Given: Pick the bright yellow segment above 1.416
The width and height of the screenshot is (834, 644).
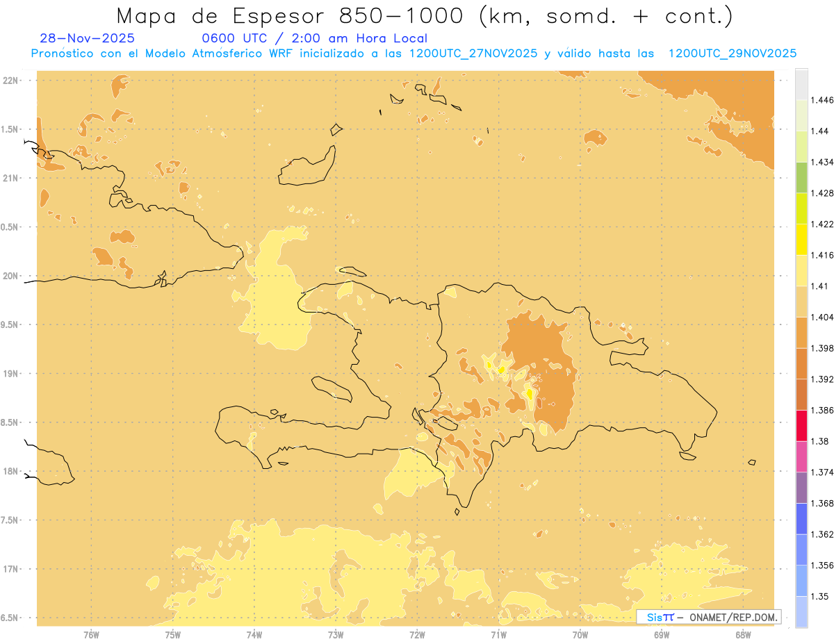Looking at the screenshot, I should pos(801,240).
